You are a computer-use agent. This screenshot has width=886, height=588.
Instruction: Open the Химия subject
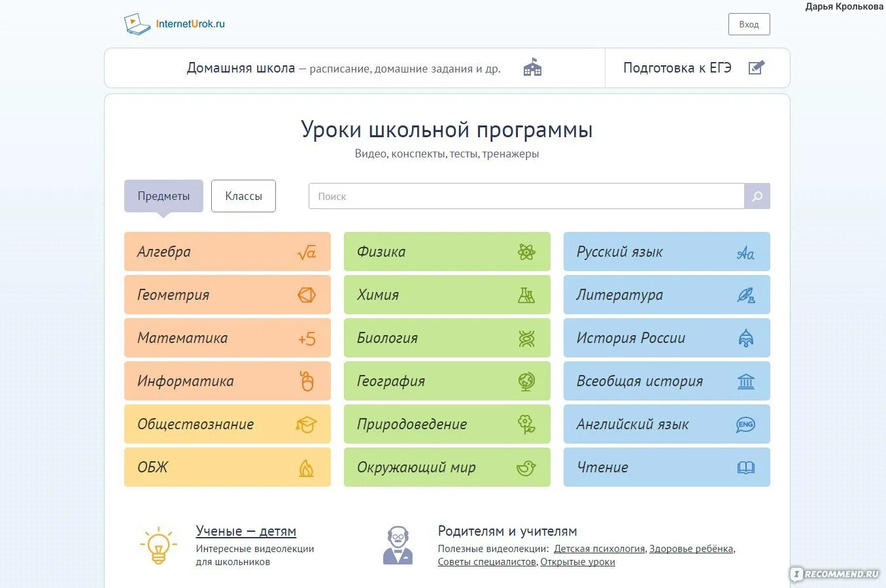[447, 295]
